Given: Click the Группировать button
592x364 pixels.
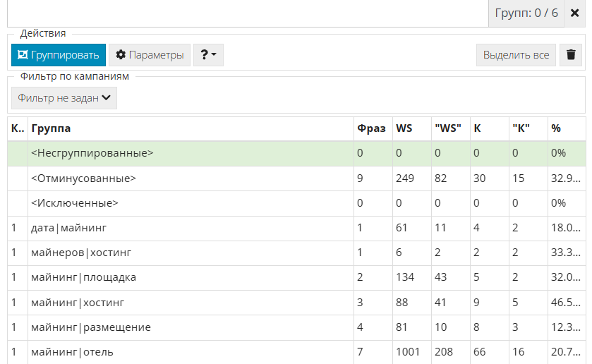Looking at the screenshot, I should coord(58,55).
